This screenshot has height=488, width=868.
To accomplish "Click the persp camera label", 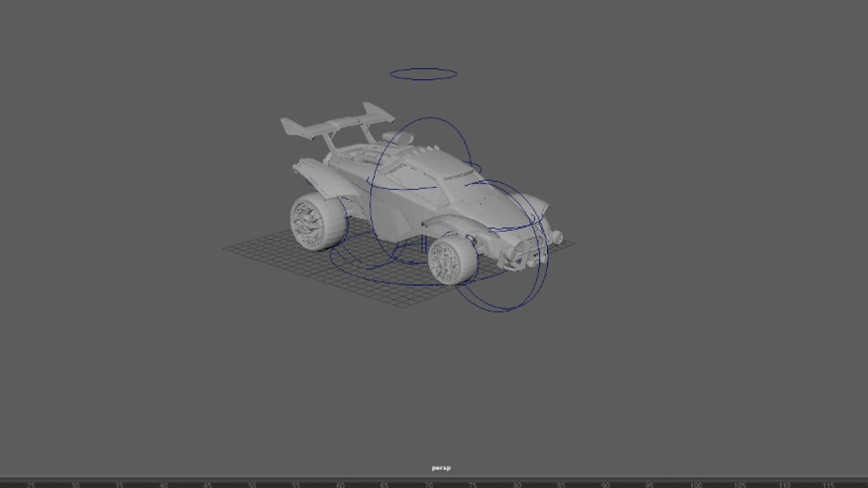I will click(x=441, y=468).
